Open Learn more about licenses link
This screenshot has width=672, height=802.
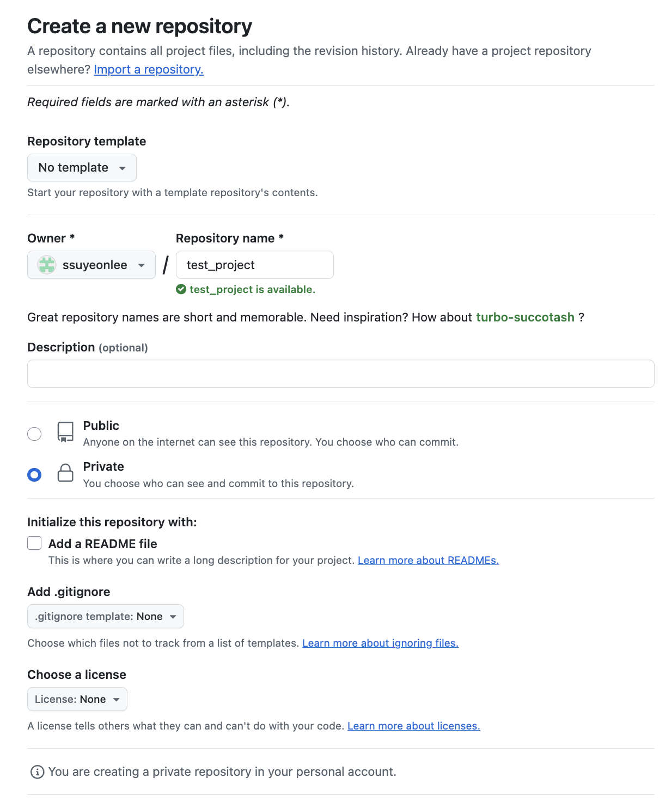[x=413, y=726]
